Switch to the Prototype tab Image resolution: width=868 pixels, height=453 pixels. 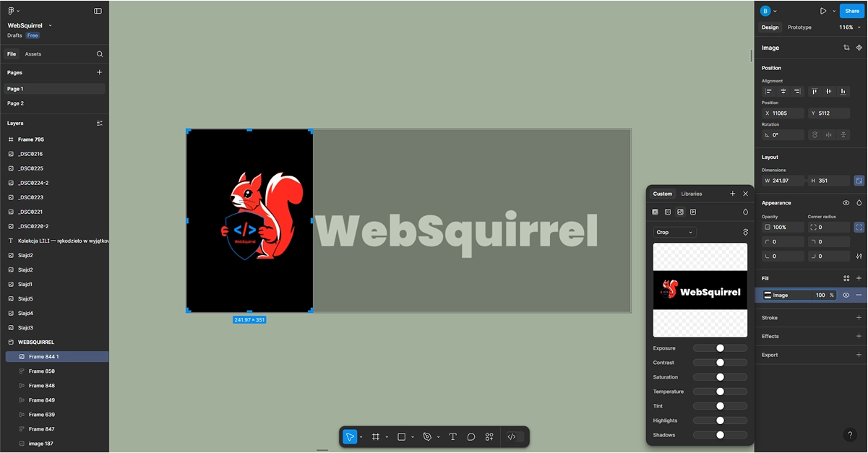(x=799, y=27)
